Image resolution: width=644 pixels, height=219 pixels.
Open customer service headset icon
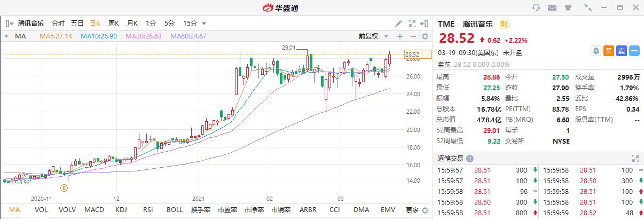tap(537, 7)
